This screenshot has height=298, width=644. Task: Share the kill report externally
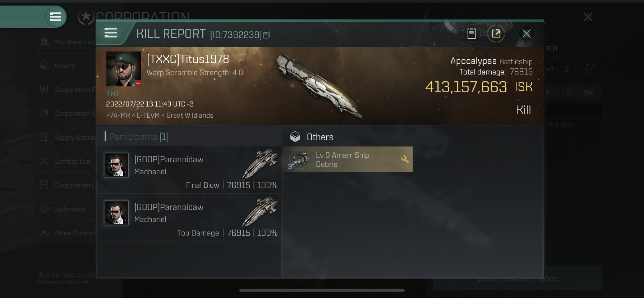click(x=496, y=34)
